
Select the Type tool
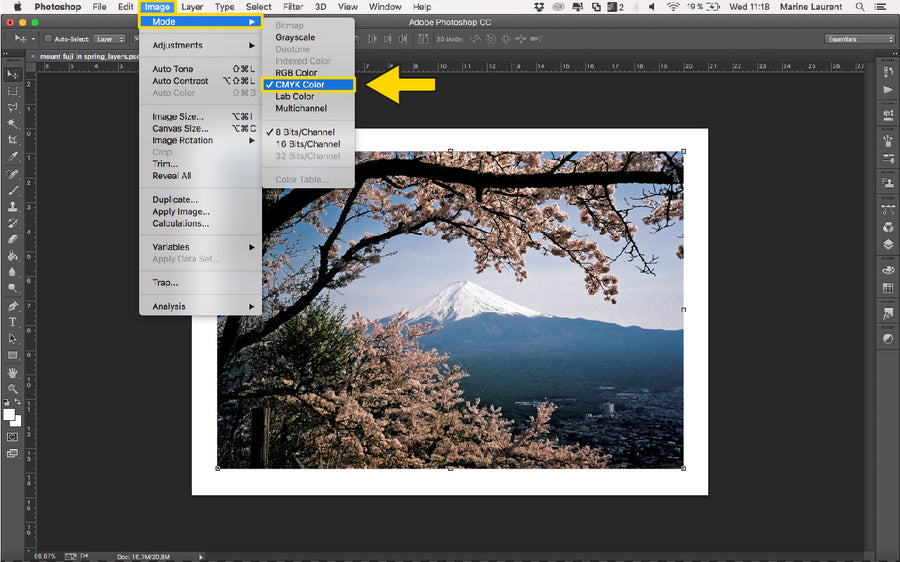click(x=12, y=322)
